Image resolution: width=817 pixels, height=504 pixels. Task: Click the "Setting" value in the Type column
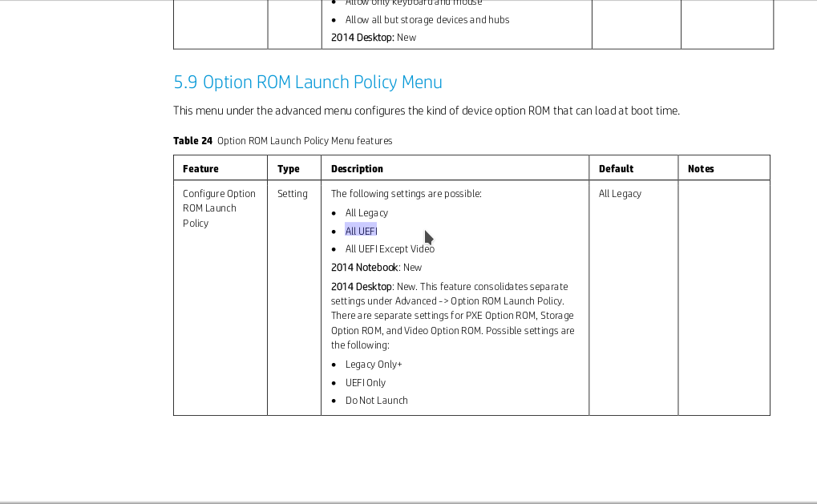click(x=293, y=194)
